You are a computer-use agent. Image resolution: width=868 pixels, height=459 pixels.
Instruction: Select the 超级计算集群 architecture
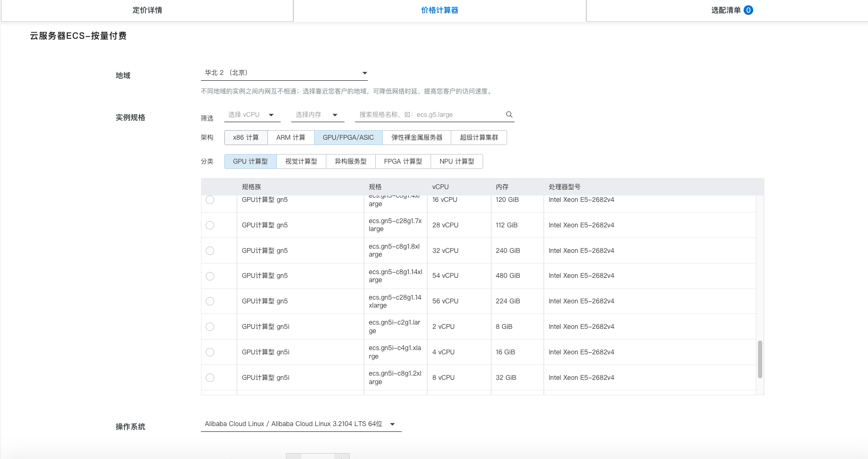[x=479, y=138]
